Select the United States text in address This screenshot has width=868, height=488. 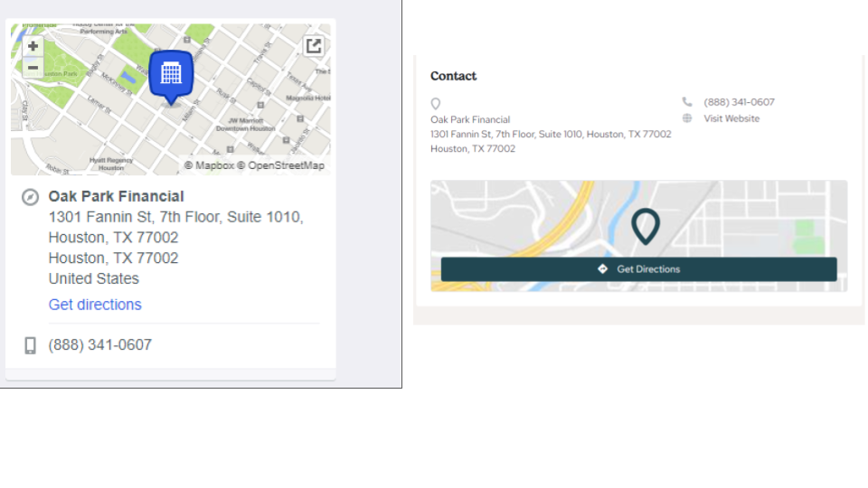click(x=93, y=278)
